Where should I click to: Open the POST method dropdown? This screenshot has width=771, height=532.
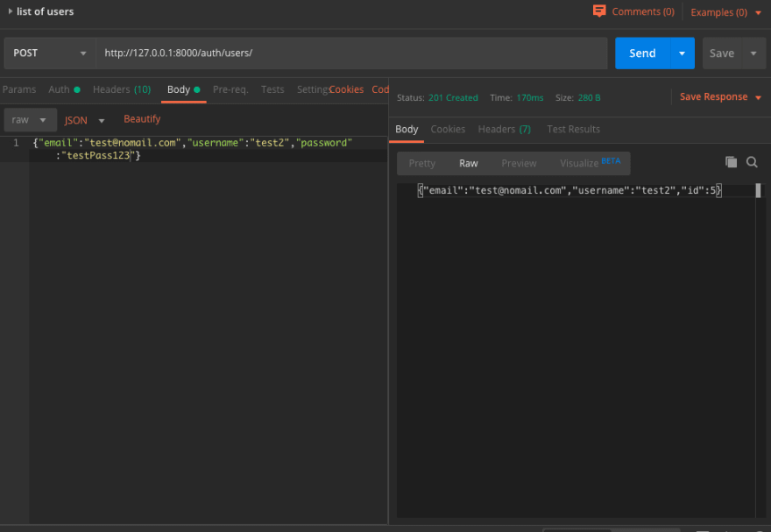click(x=50, y=53)
